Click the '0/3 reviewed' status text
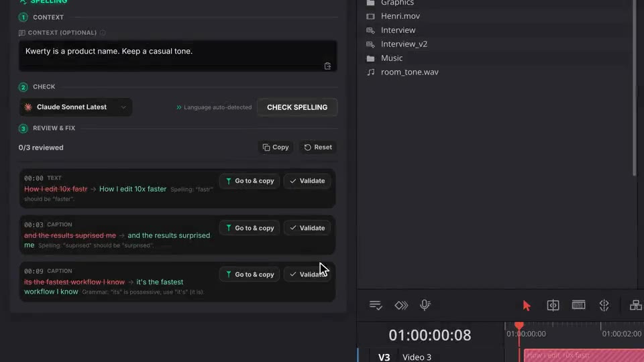 pyautogui.click(x=41, y=147)
